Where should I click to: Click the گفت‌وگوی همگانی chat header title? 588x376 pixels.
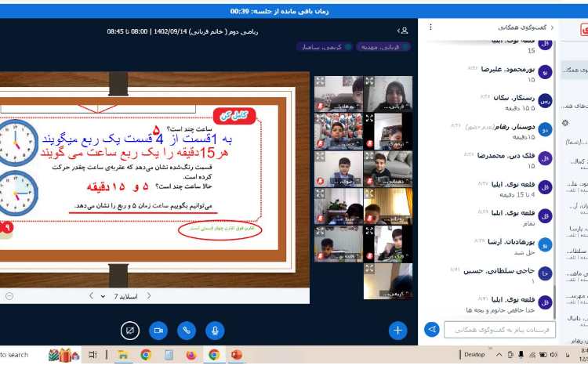522,27
